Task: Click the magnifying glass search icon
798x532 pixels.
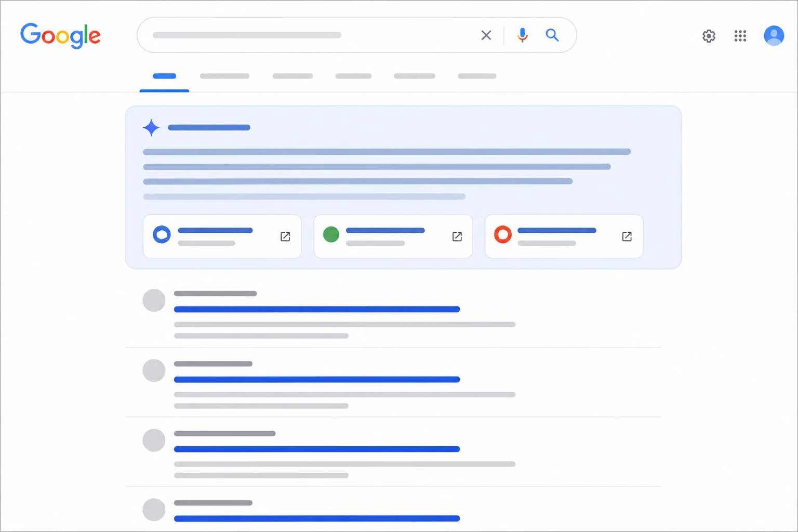Action: tap(552, 35)
